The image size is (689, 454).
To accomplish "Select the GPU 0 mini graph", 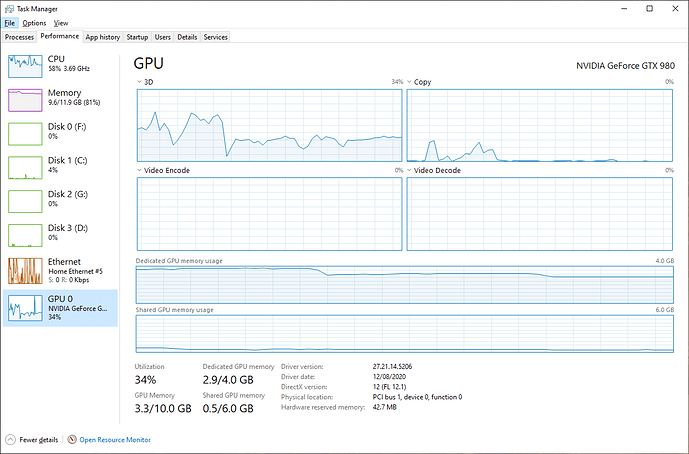I will tap(25, 308).
